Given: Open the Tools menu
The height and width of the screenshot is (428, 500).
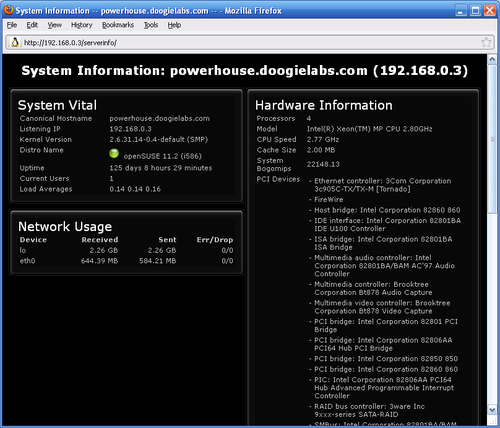Looking at the screenshot, I should [151, 25].
